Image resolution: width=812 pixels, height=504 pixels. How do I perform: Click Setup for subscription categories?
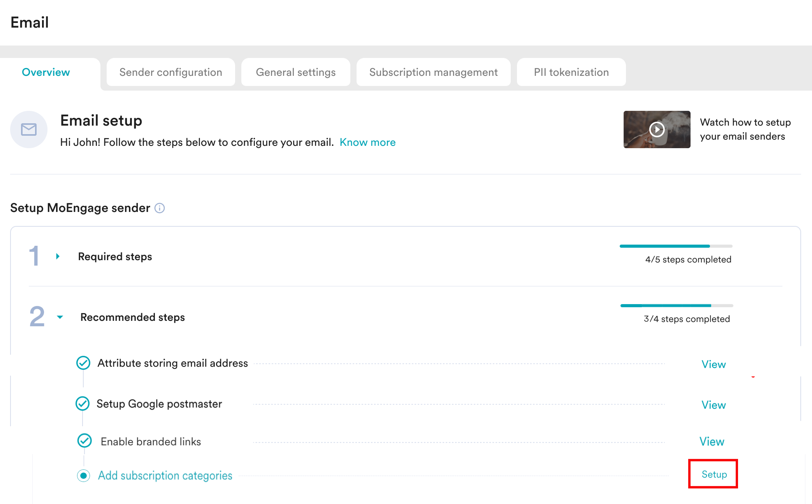coord(714,474)
